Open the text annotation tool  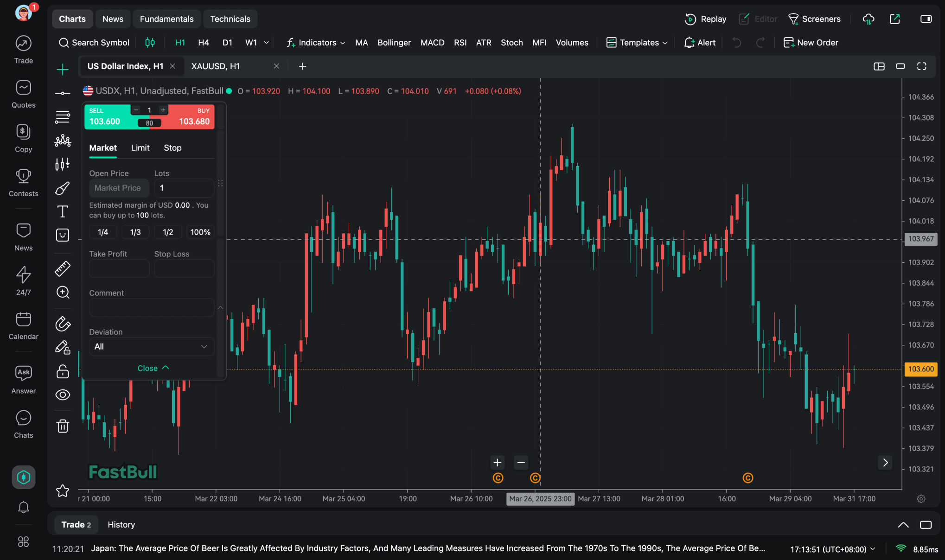pyautogui.click(x=63, y=212)
